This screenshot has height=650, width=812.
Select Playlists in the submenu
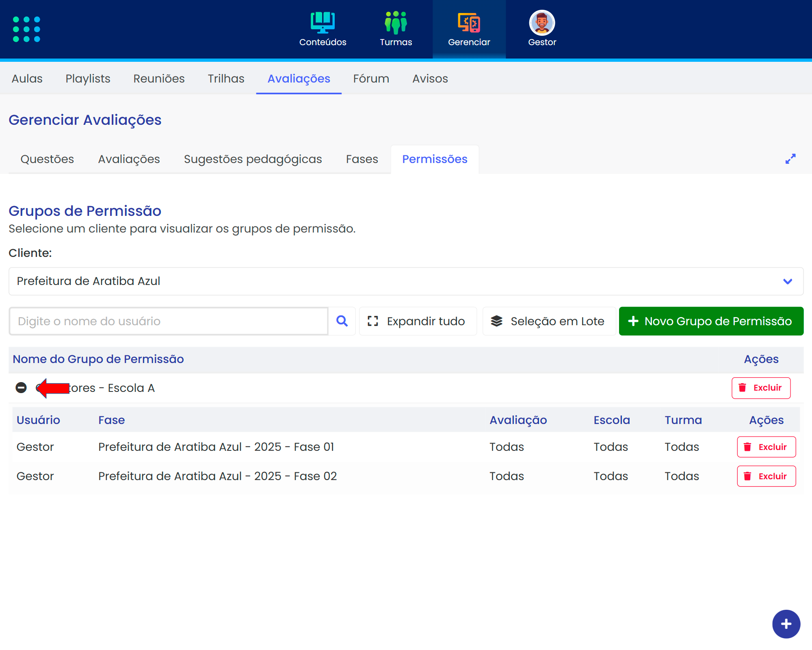[x=88, y=78]
